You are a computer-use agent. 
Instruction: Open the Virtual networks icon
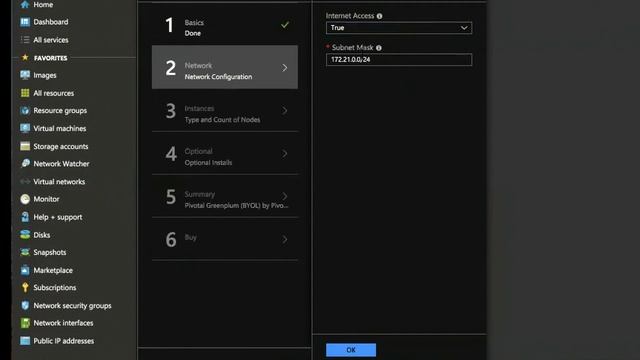click(25, 182)
